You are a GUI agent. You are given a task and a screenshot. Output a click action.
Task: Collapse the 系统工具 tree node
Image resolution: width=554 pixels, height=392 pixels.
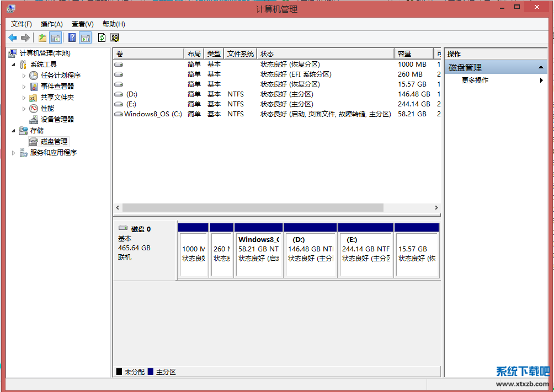point(14,65)
